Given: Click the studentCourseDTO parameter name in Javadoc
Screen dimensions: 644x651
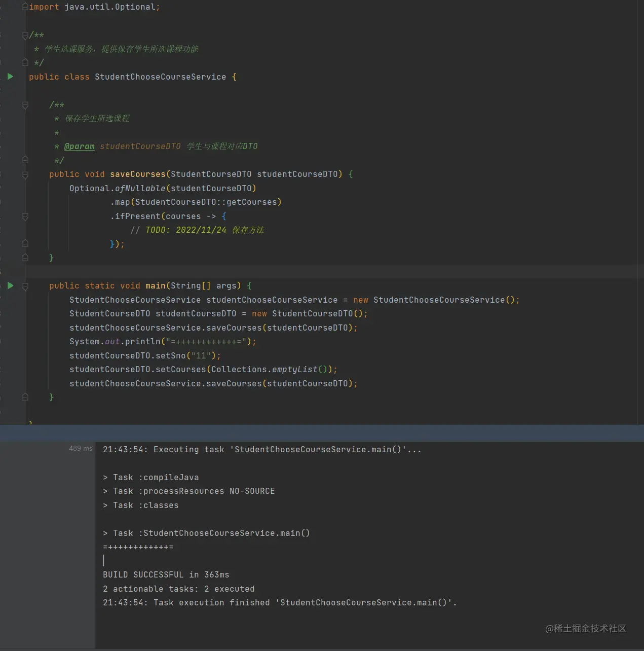Looking at the screenshot, I should point(140,147).
